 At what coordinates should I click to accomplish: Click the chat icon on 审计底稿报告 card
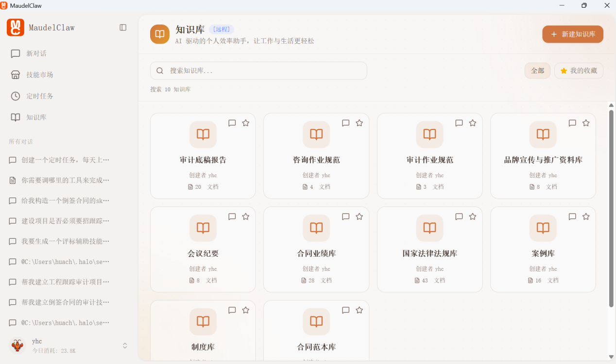[x=232, y=123]
